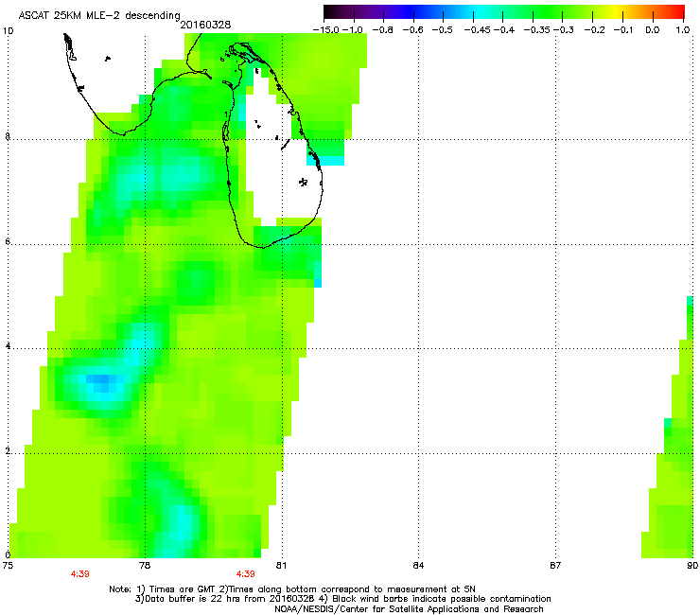Viewport: 700px width, 615px height.
Task: Click the latitude label 10
Action: [8, 31]
